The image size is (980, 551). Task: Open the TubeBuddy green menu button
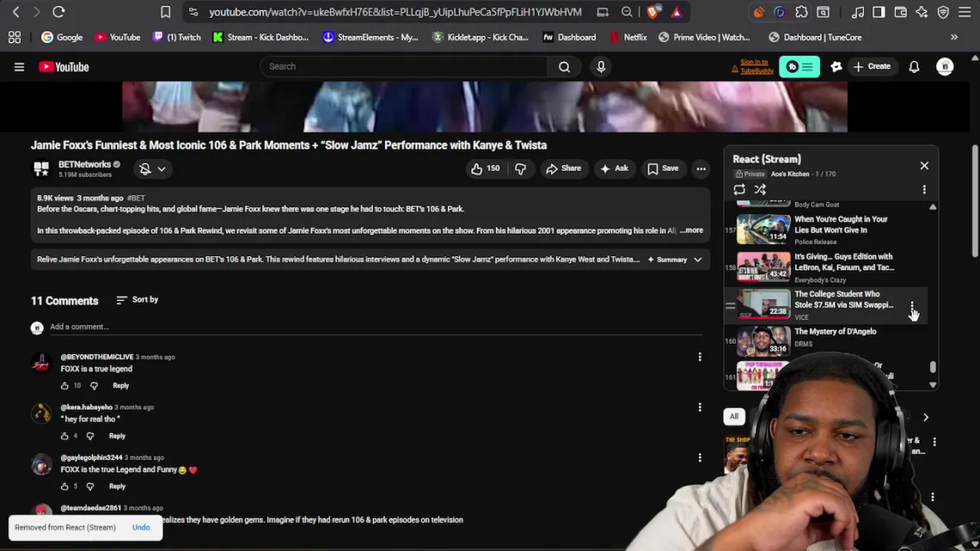pos(799,67)
